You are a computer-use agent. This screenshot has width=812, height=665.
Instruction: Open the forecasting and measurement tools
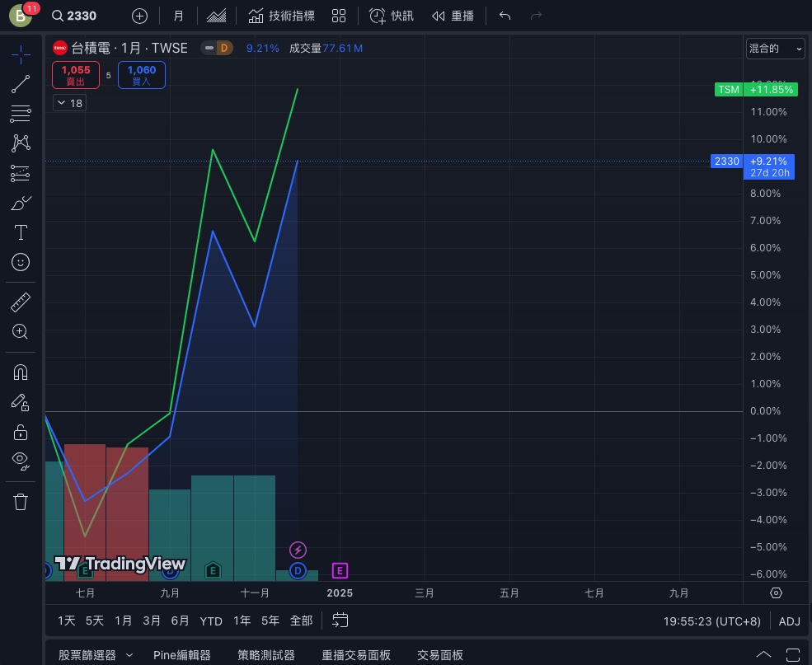click(21, 173)
